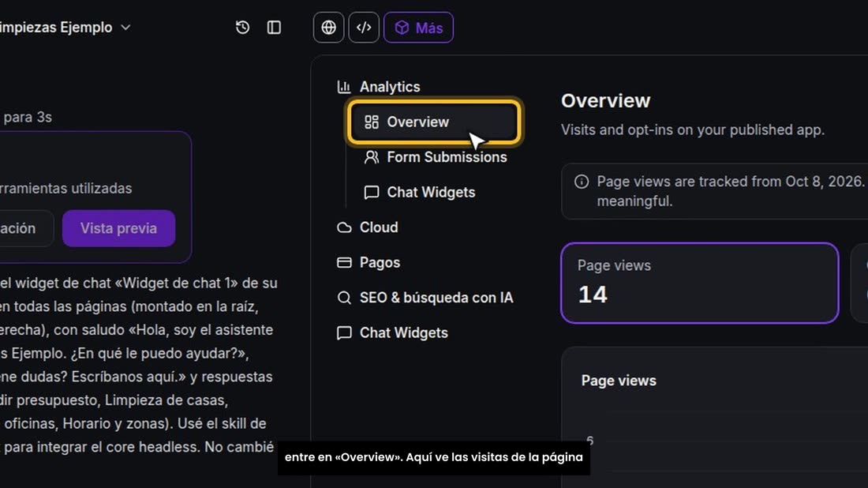Click the 'rramientas utilizadas' text
This screenshot has width=868, height=488.
point(65,189)
